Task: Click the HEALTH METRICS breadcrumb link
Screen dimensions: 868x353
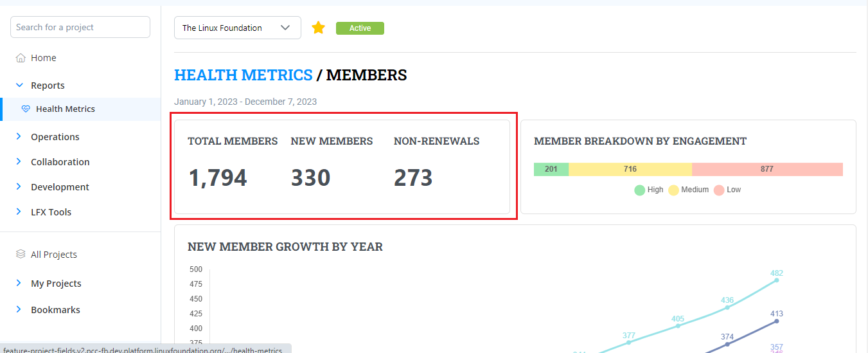Action: 243,75
